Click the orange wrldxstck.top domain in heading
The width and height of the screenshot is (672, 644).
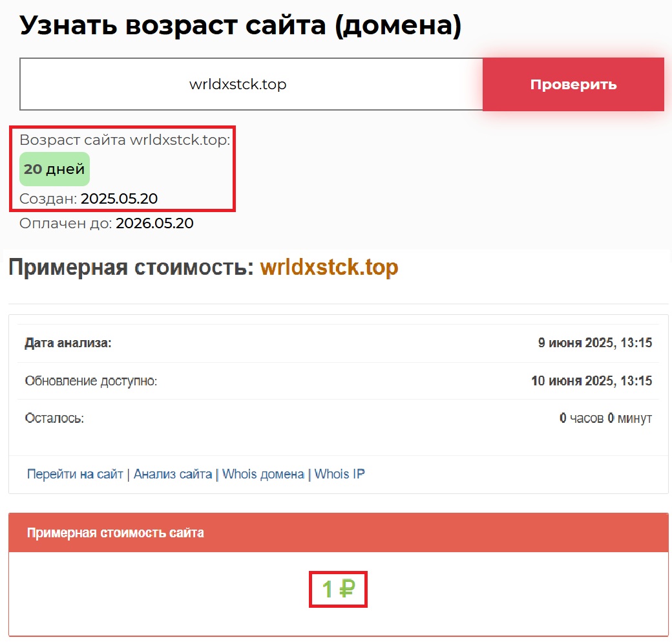click(329, 268)
